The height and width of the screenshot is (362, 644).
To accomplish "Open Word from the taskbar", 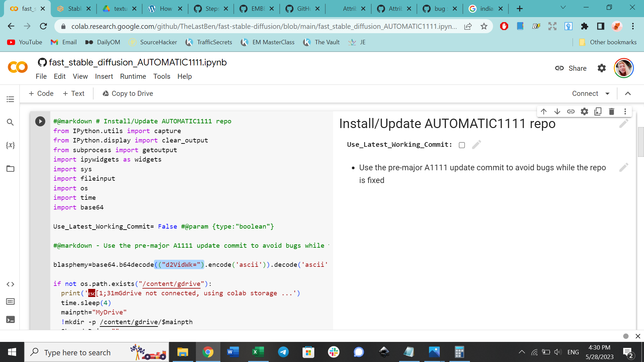I will tap(233, 352).
